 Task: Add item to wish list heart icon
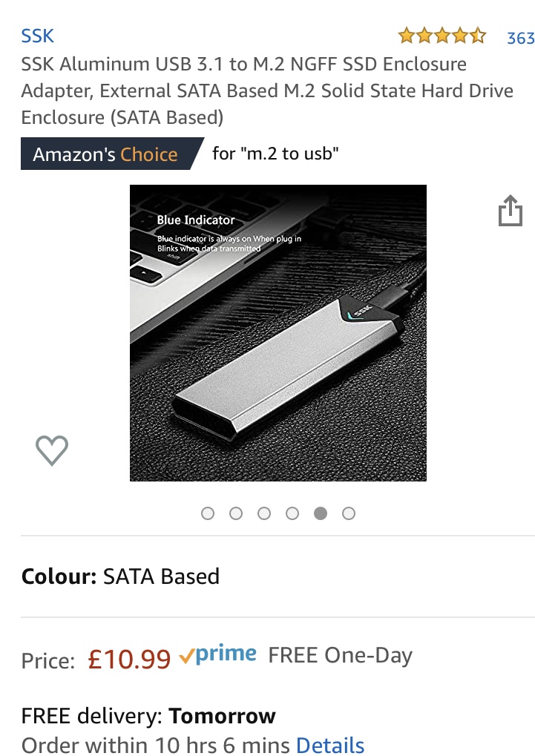52,450
